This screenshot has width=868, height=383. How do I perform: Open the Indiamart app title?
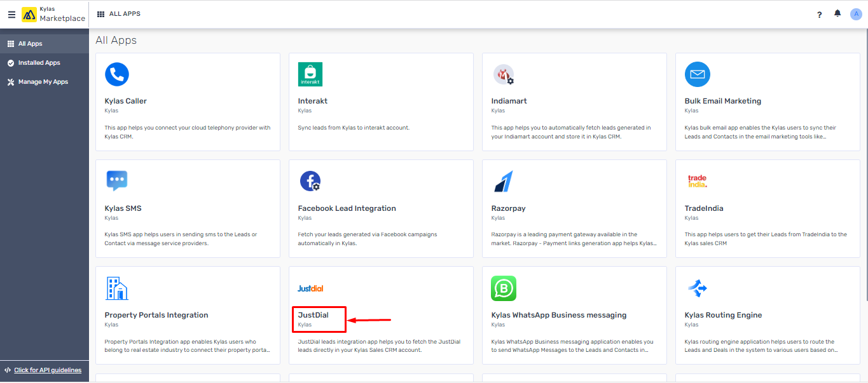[x=509, y=101]
